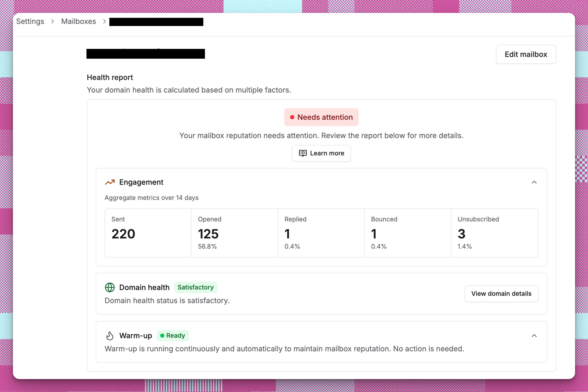This screenshot has width=588, height=392.
Task: Click the breadcrumb separator after Settings
Action: [53, 21]
